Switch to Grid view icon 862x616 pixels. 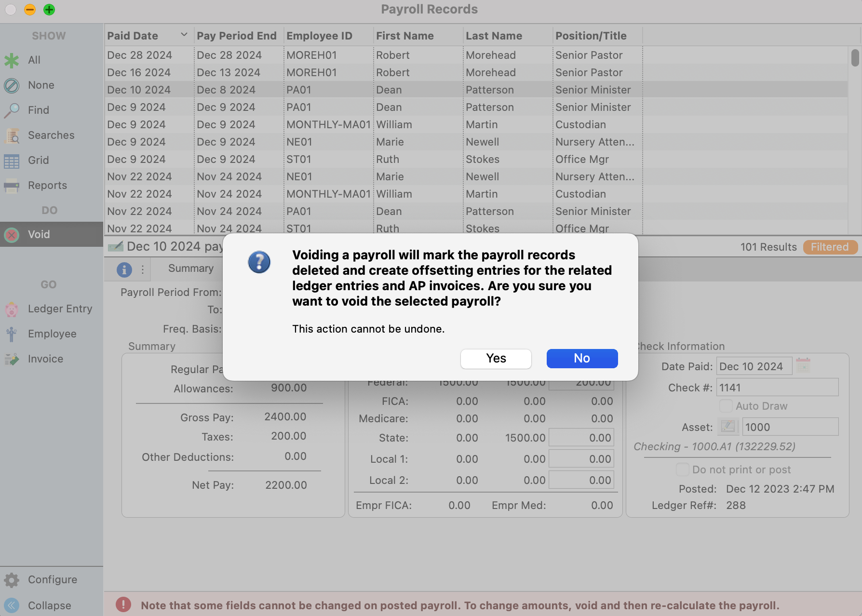click(x=12, y=161)
